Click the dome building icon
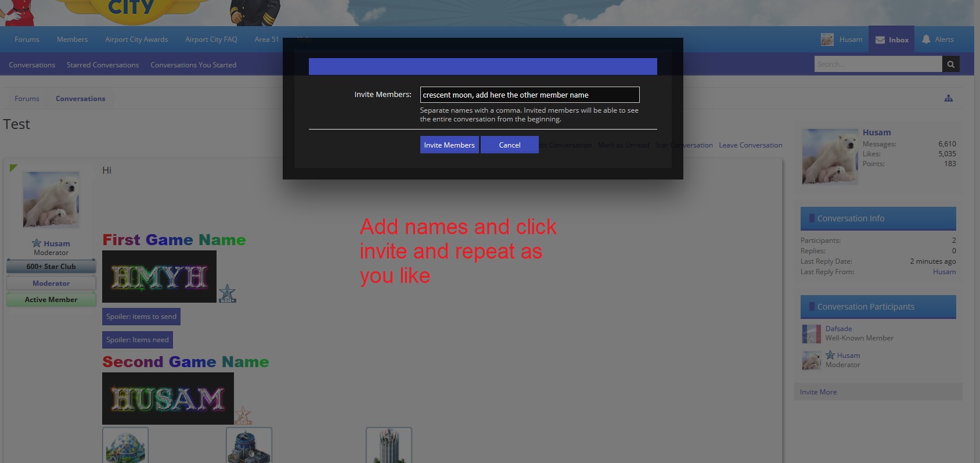This screenshot has width=980, height=463. (125, 446)
